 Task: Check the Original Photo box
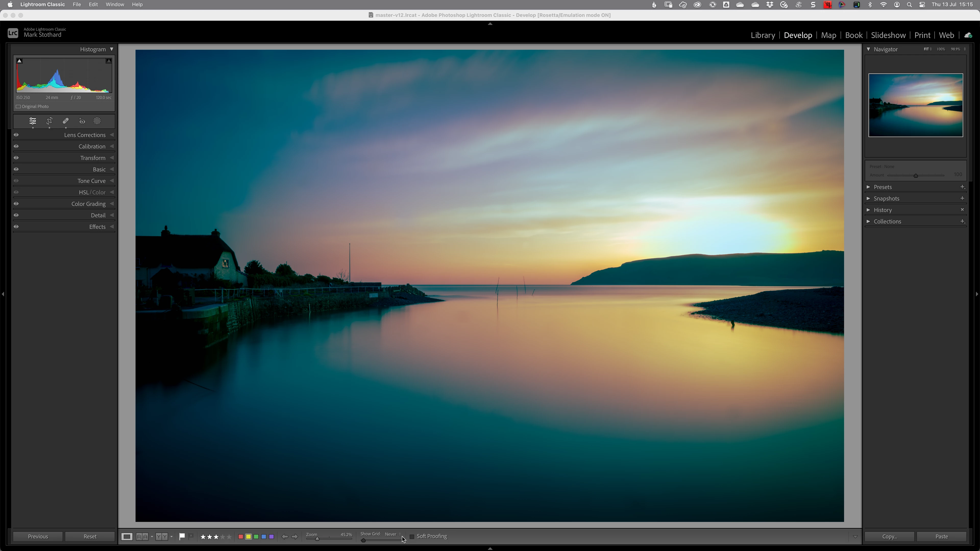click(18, 106)
